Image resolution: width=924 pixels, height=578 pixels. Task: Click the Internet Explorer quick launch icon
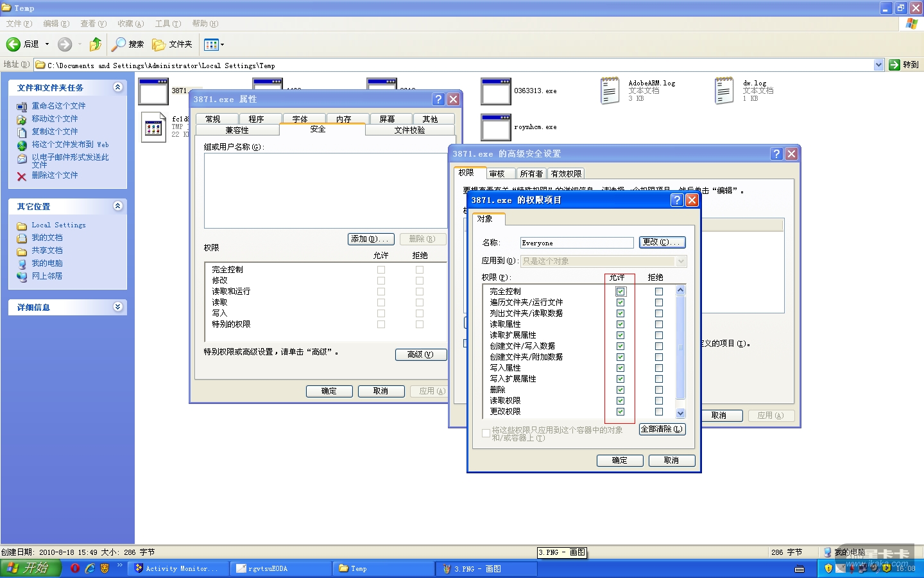[x=90, y=568]
